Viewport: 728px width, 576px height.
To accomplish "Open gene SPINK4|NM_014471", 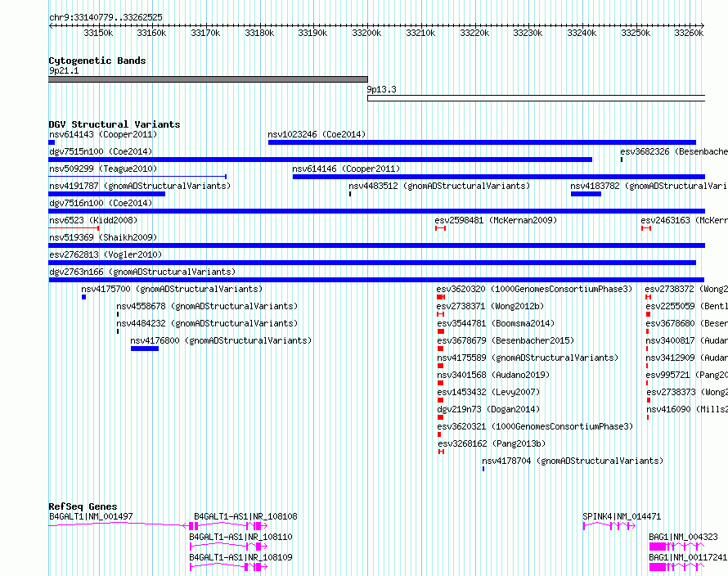I will [622, 516].
